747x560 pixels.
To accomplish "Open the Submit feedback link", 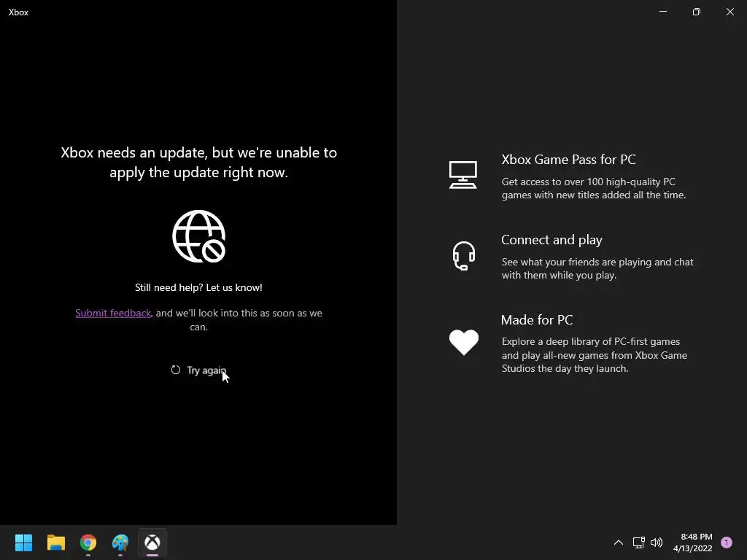I will point(113,313).
